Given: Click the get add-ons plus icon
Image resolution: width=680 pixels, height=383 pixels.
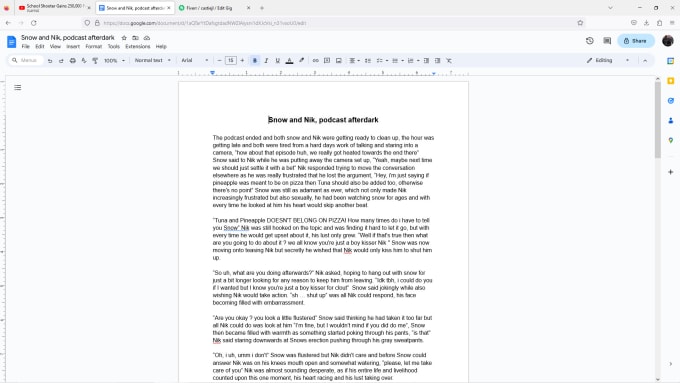Looking at the screenshot, I should tap(670, 172).
